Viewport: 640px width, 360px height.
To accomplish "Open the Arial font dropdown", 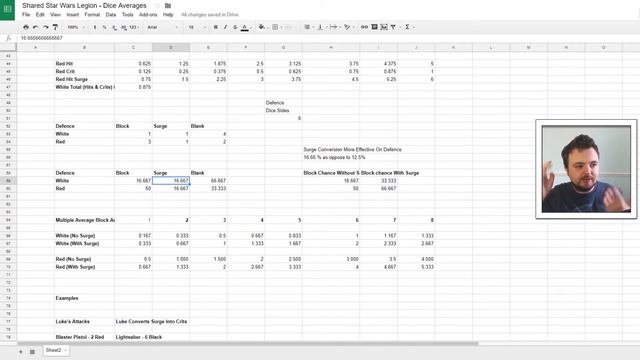I will coord(162,27).
